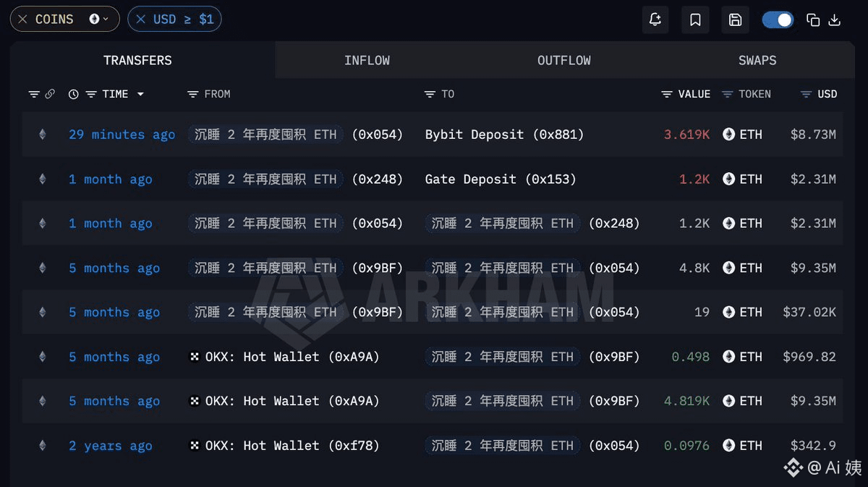Open the 2 years ago transaction link
The image size is (868, 487).
(111, 446)
